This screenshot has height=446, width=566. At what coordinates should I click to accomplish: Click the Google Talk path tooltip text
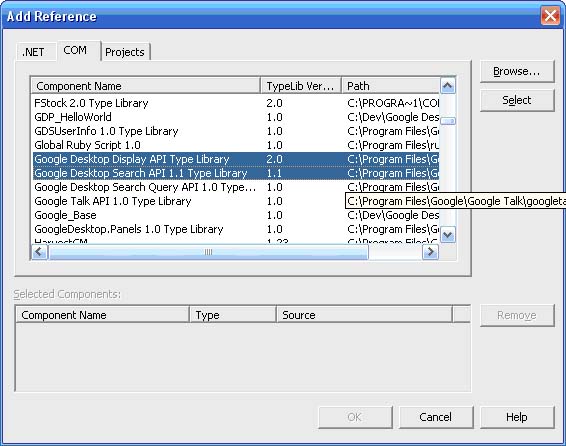456,201
